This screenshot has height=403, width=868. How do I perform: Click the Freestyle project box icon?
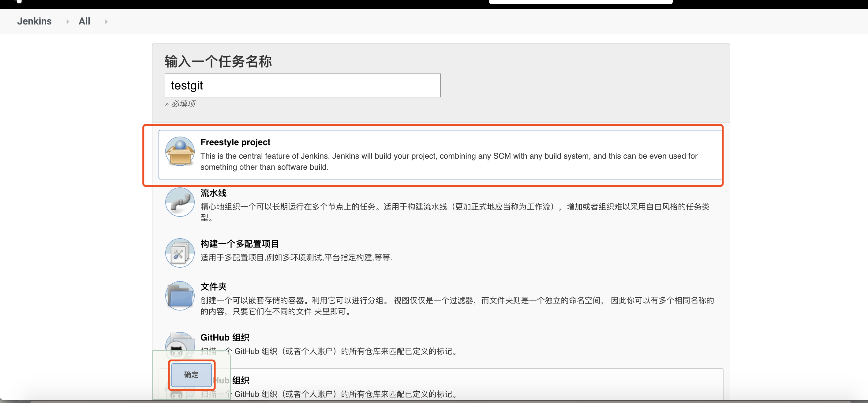click(180, 151)
